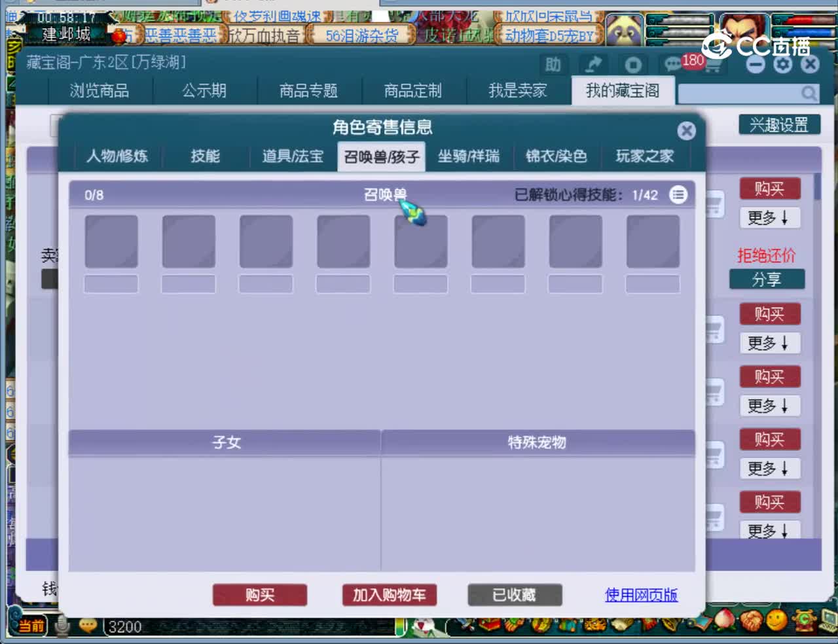The height and width of the screenshot is (644, 838).
Task: Expand bottommost 更多 dropdown in listing
Action: 769,529
